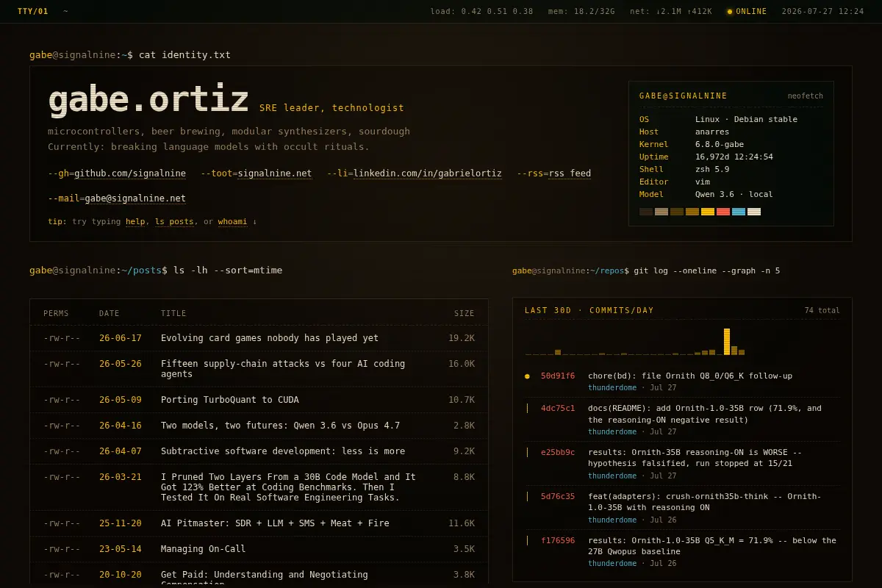Click Kernel value 6.8.0-gabe
The height and width of the screenshot is (588, 882).
pyautogui.click(x=720, y=145)
